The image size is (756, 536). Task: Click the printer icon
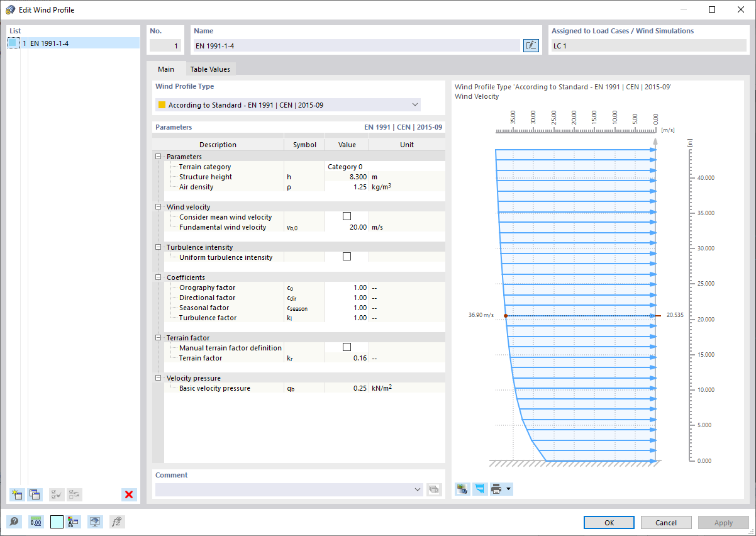[496, 489]
